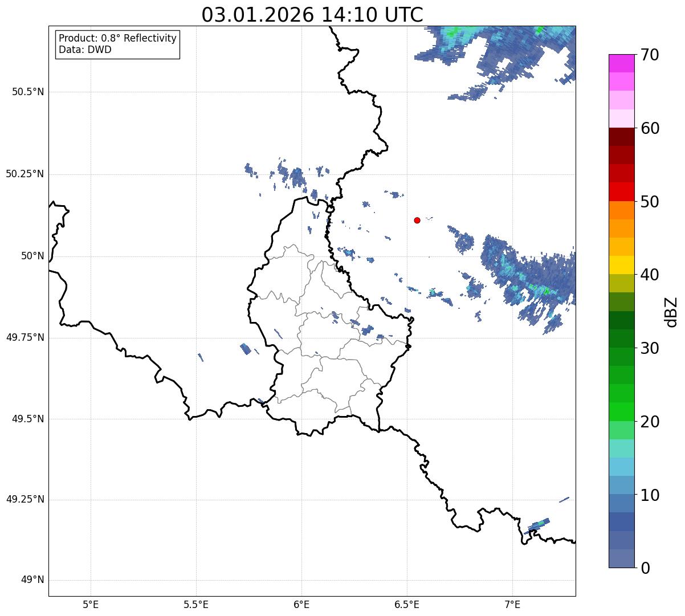Click the orange swatch just below 50
The height and width of the screenshot is (616, 685).
[622, 210]
